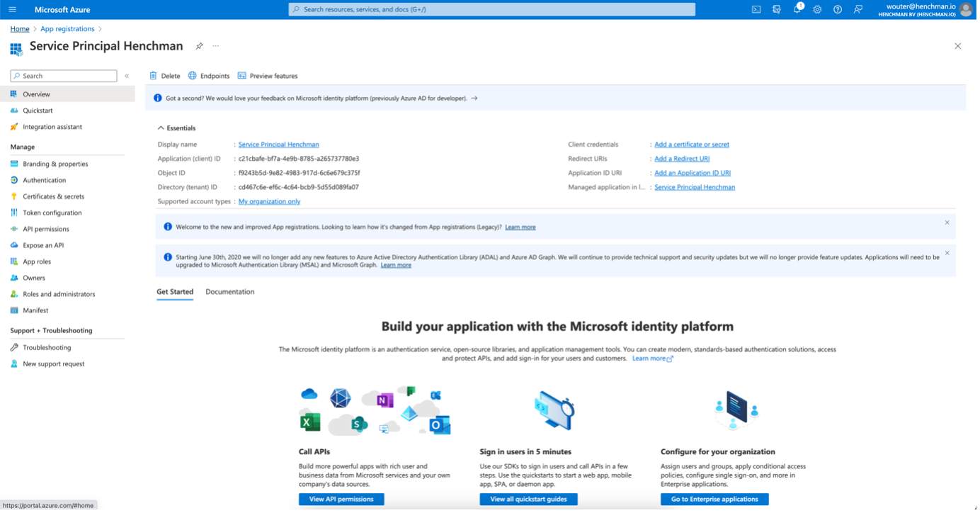Open the Azure portal hamburger menu
980x513 pixels.
coord(12,10)
